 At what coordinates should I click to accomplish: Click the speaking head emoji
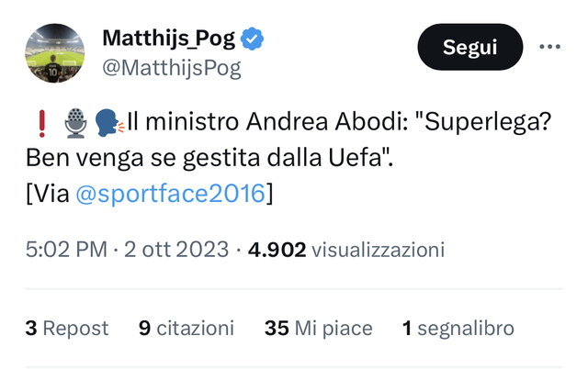pos(108,123)
